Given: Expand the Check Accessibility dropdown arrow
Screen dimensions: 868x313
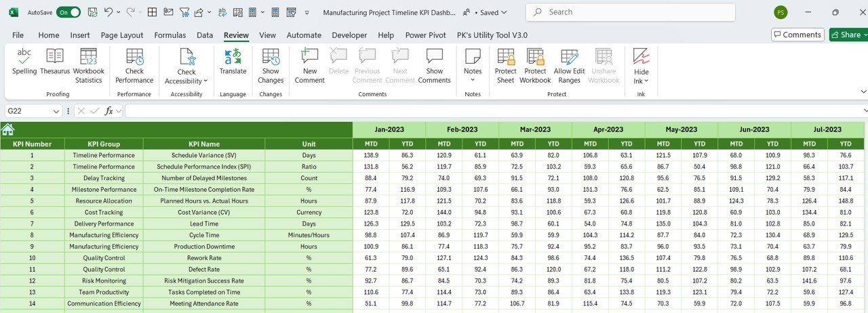Looking at the screenshot, I should coord(205,81).
